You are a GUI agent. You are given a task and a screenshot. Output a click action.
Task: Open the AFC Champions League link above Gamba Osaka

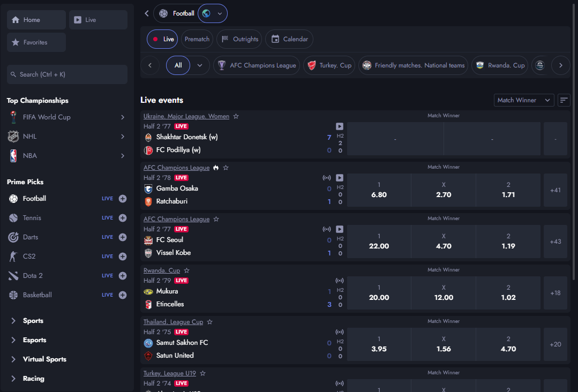tap(176, 168)
